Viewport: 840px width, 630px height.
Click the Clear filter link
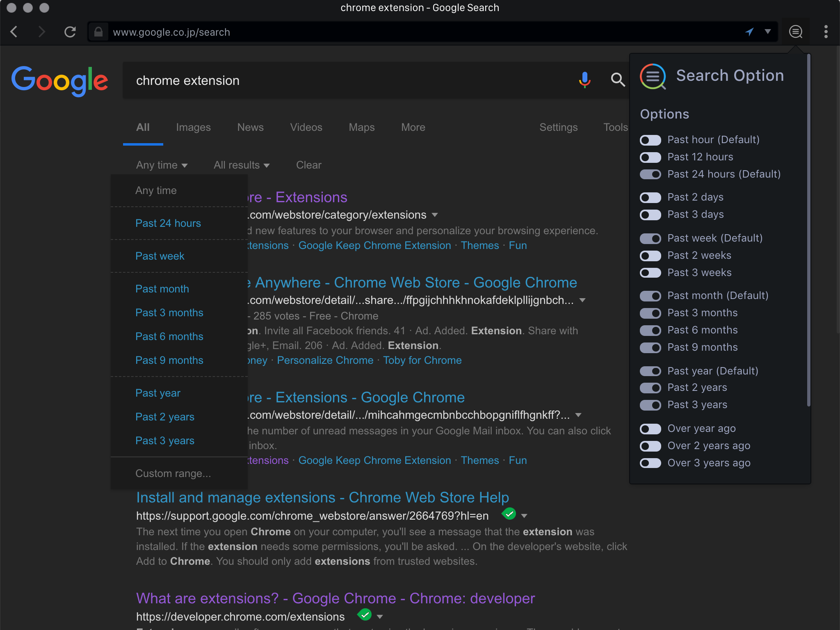[x=308, y=165]
